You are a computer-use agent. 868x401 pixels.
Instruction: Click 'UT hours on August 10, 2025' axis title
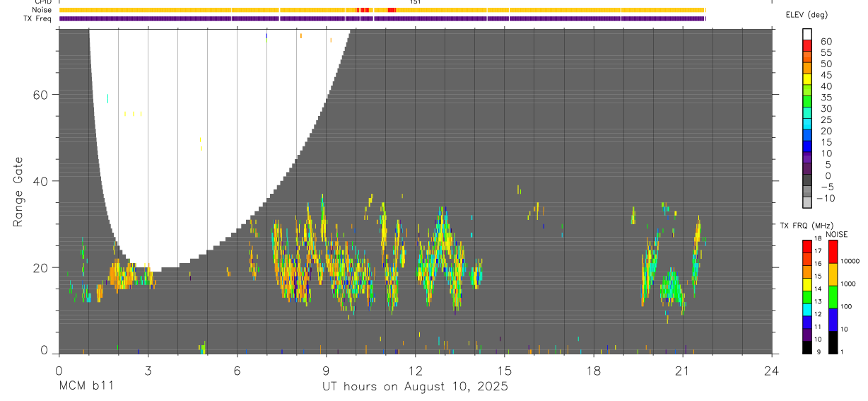coord(416,387)
